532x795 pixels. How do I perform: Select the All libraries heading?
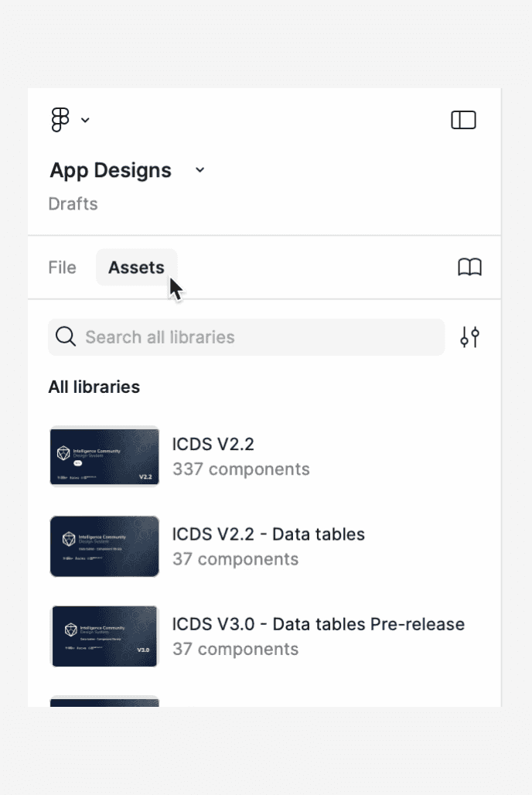[94, 387]
